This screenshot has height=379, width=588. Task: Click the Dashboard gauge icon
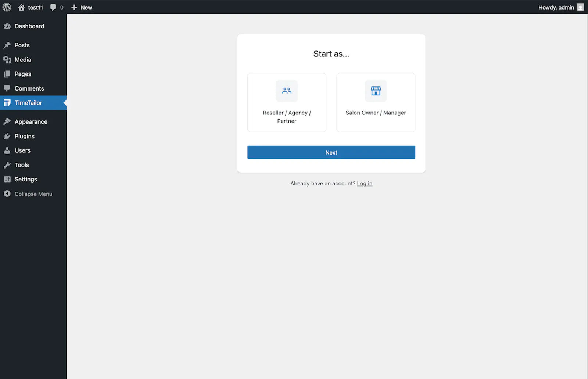[x=7, y=26]
